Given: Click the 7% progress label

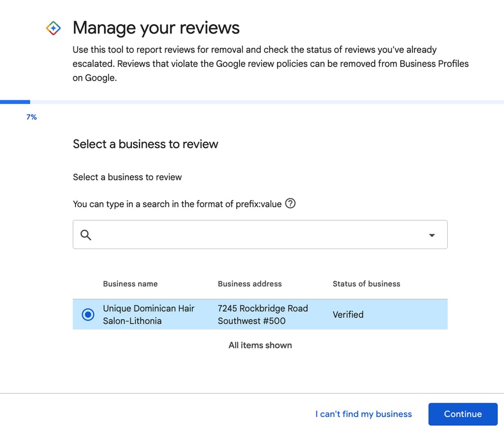Looking at the screenshot, I should pos(32,117).
